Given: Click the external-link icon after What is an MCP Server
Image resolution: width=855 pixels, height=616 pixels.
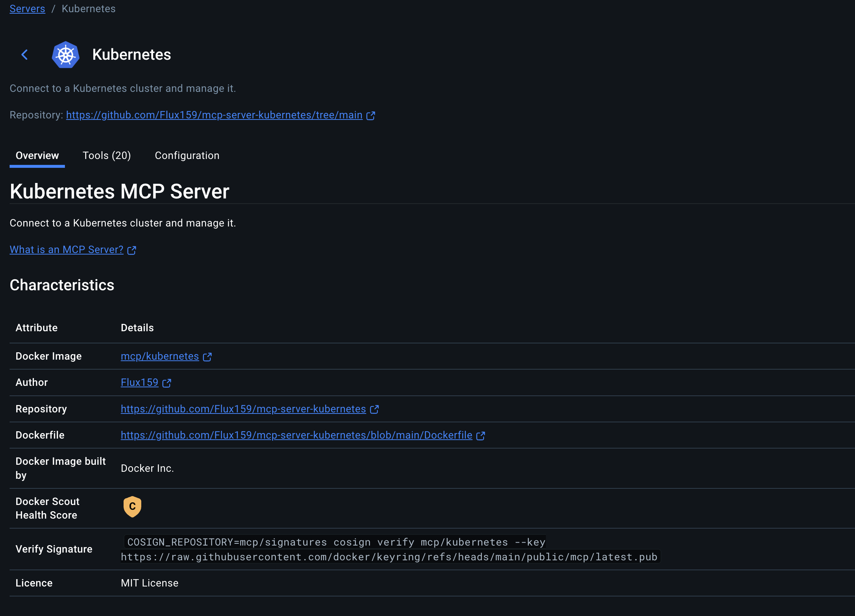Looking at the screenshot, I should [x=132, y=250].
